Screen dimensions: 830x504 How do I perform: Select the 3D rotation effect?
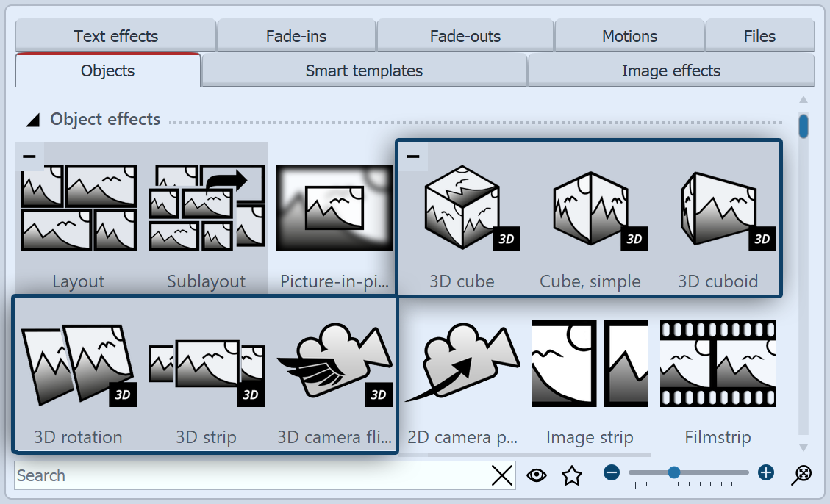pos(78,365)
